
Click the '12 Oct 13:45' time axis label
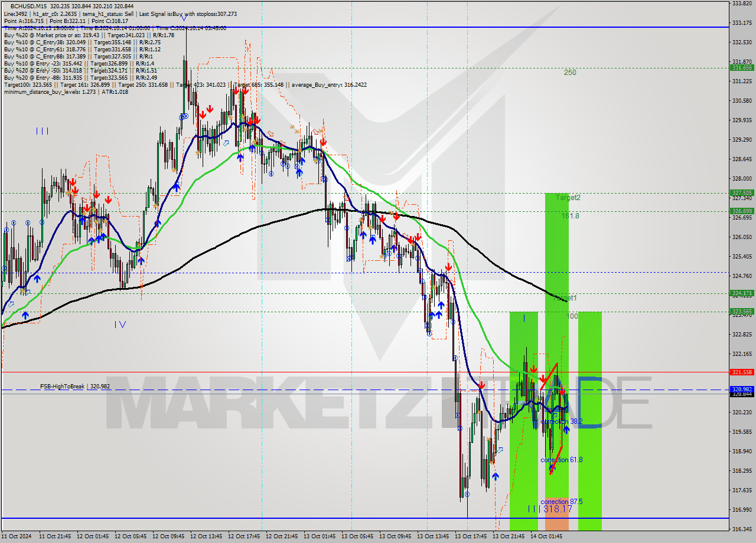(206, 537)
